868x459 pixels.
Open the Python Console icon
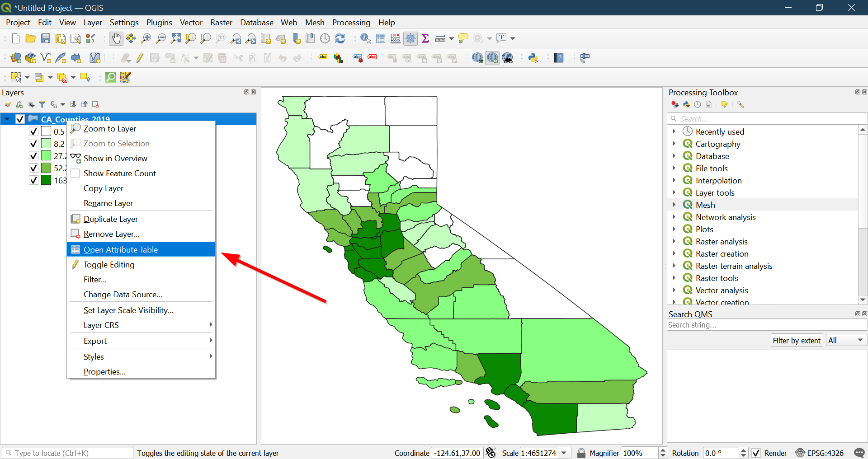pyautogui.click(x=533, y=58)
